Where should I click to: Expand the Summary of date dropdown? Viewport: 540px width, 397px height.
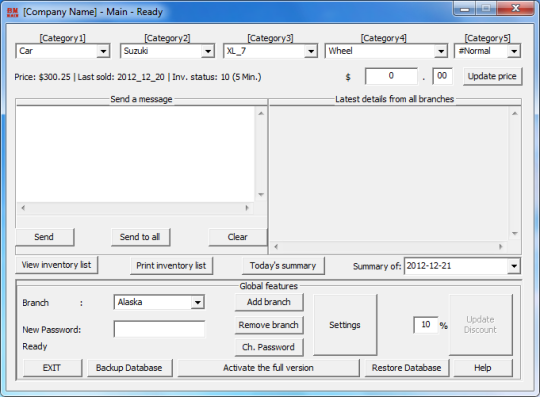462,266
